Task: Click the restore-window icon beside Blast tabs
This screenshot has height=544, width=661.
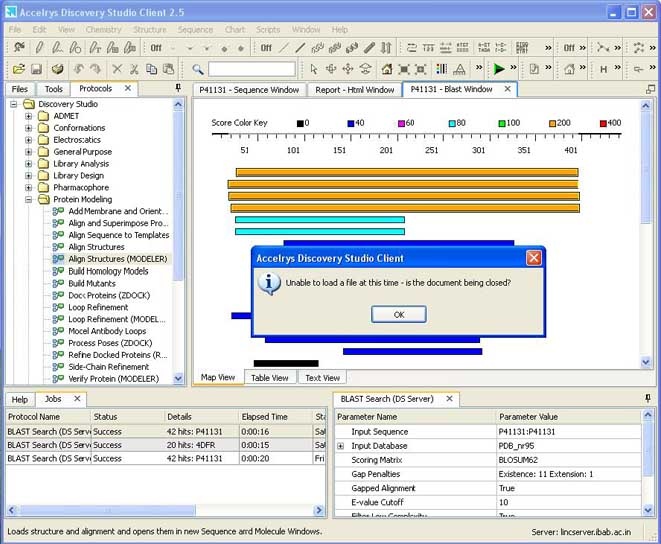Action: tap(650, 89)
